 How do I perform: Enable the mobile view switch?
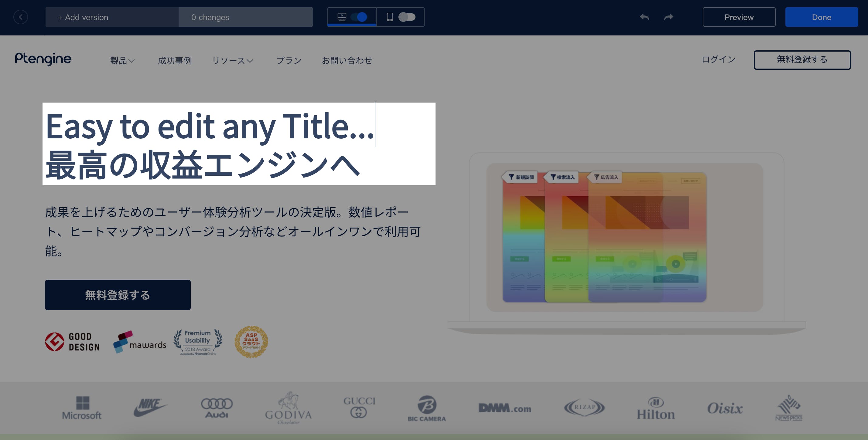point(407,17)
